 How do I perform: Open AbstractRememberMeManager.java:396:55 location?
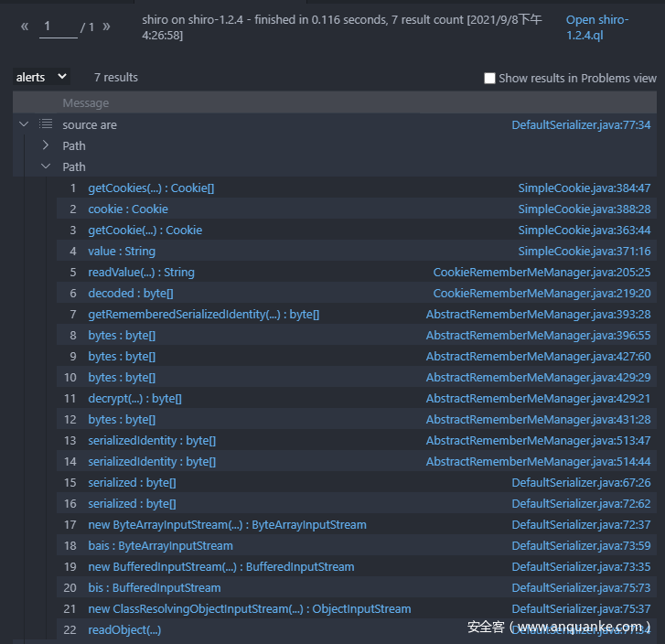pyautogui.click(x=538, y=335)
